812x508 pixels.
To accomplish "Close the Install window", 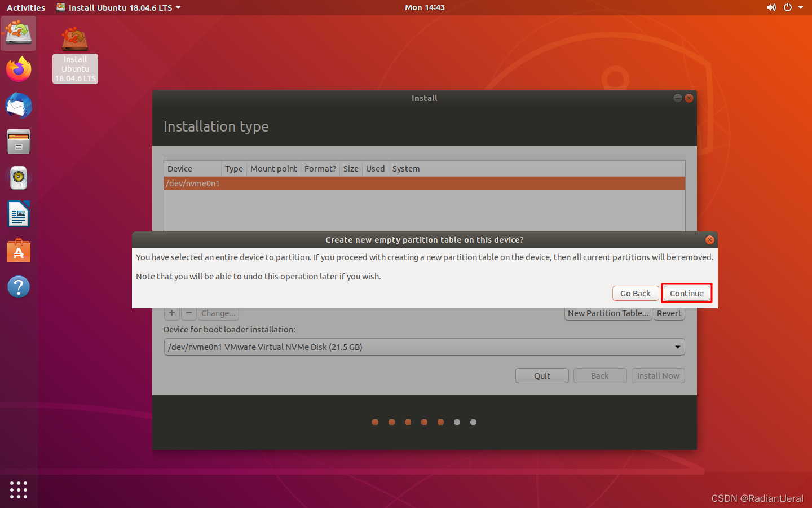I will [x=689, y=98].
